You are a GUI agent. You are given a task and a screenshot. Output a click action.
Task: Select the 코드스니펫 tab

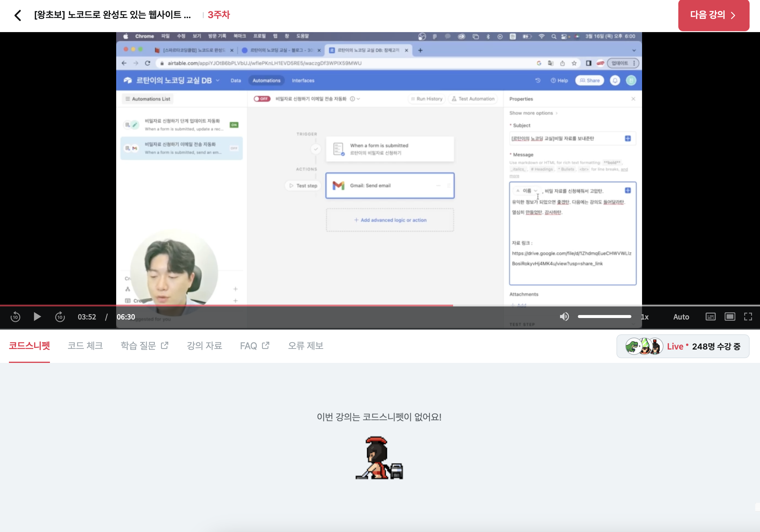click(29, 346)
